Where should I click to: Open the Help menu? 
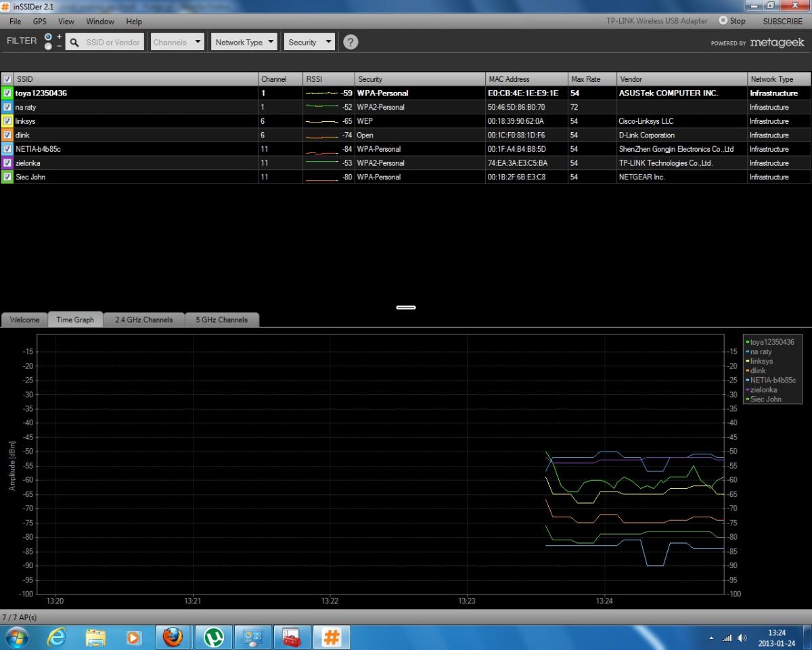click(x=134, y=21)
